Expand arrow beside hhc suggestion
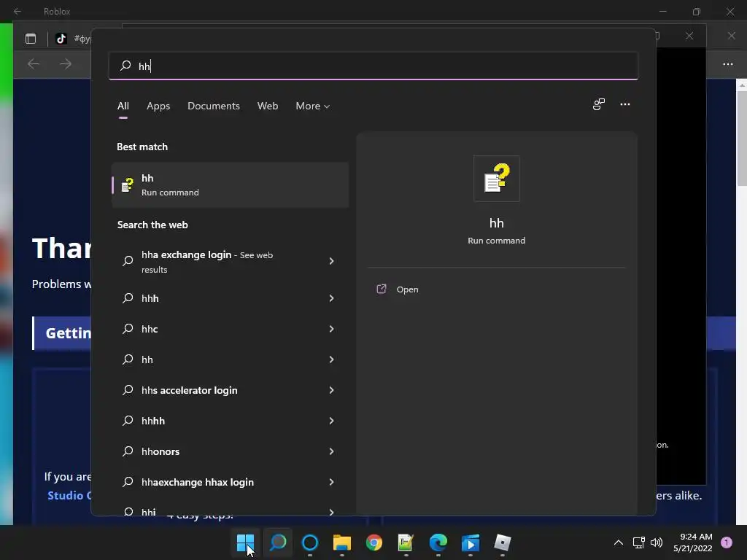 (x=332, y=329)
